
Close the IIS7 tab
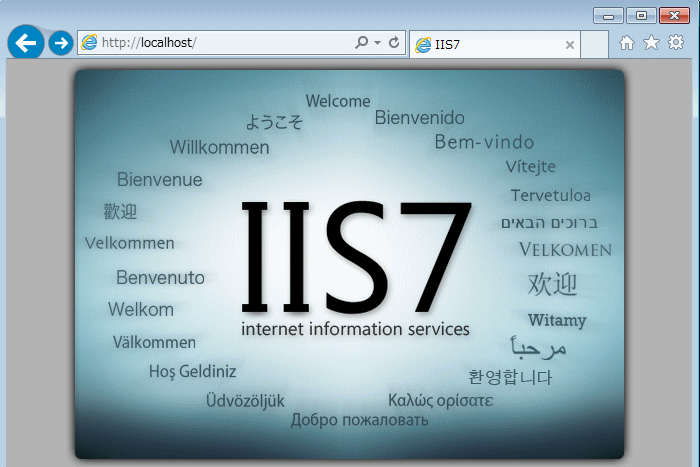(x=570, y=45)
